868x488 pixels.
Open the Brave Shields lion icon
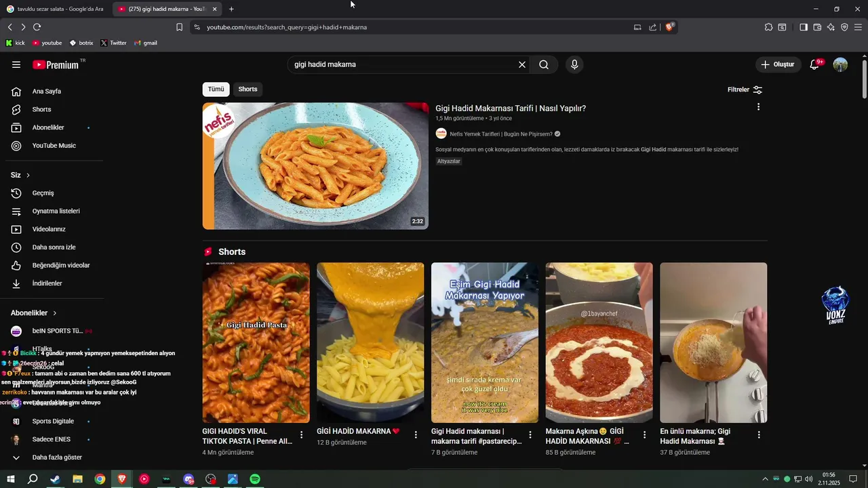tap(670, 27)
